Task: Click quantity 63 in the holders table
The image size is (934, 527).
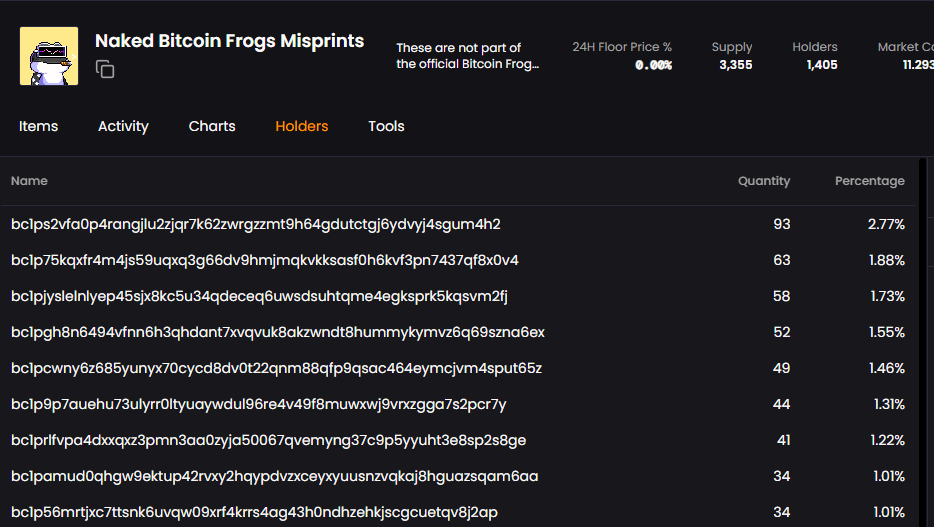Action: coord(782,260)
